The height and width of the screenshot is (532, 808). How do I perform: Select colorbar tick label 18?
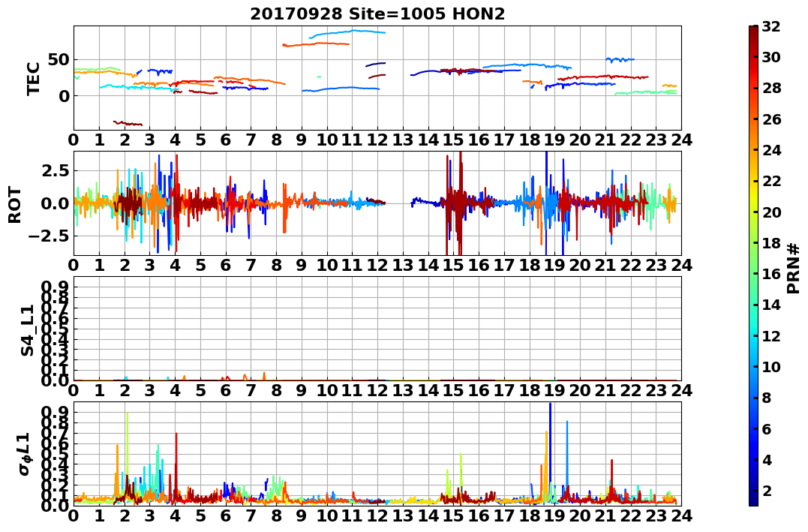point(771,243)
